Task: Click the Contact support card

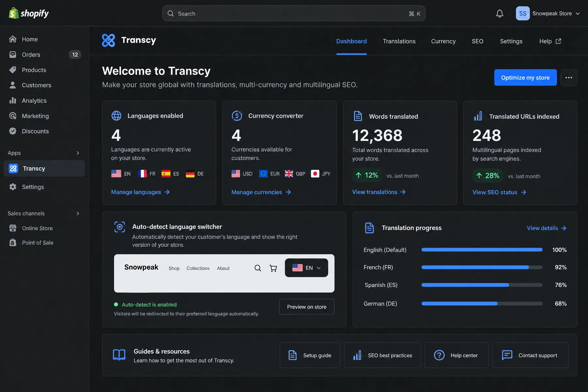Action: click(530, 355)
